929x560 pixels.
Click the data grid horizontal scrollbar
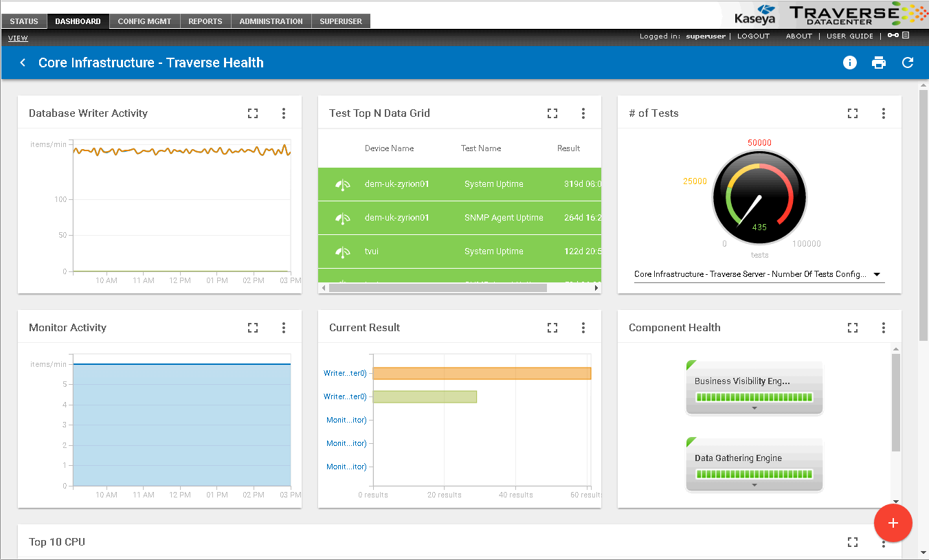(x=438, y=288)
